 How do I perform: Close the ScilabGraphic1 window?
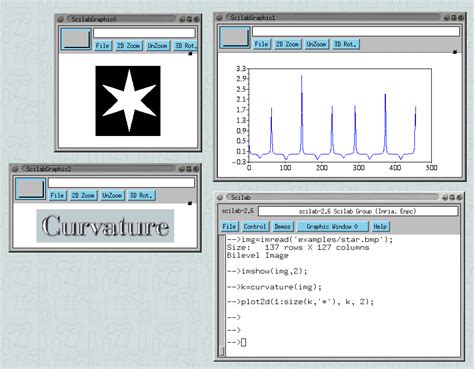[x=461, y=18]
